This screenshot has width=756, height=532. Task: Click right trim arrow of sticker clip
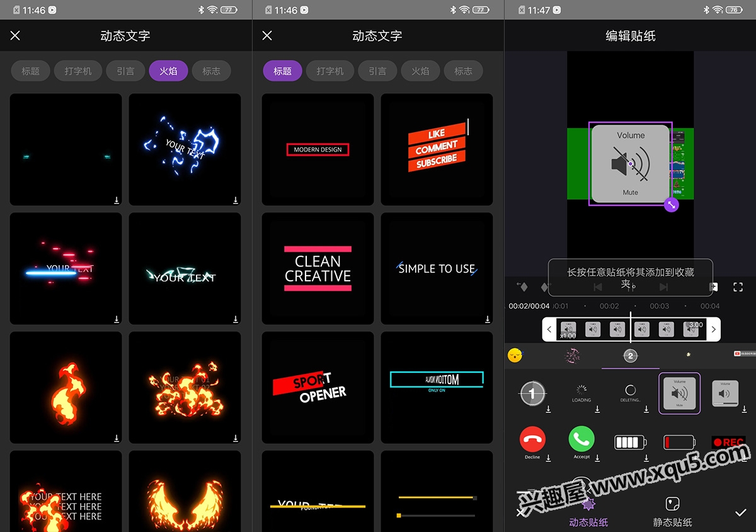click(714, 329)
